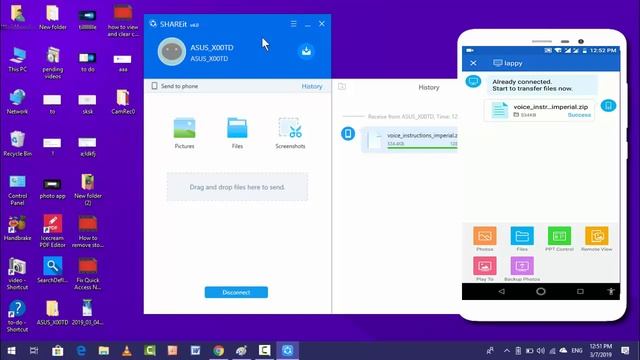
Task: Select the Icecream PDF Editor shortcut
Action: click(53, 231)
